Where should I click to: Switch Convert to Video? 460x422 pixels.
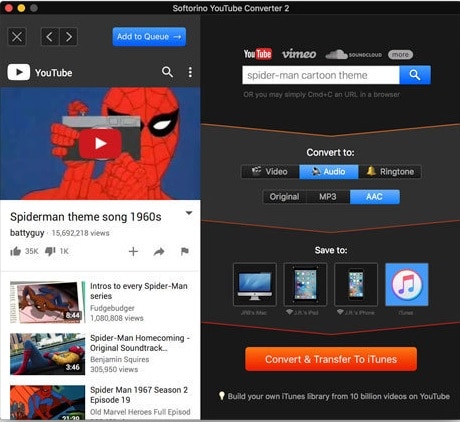coord(270,172)
